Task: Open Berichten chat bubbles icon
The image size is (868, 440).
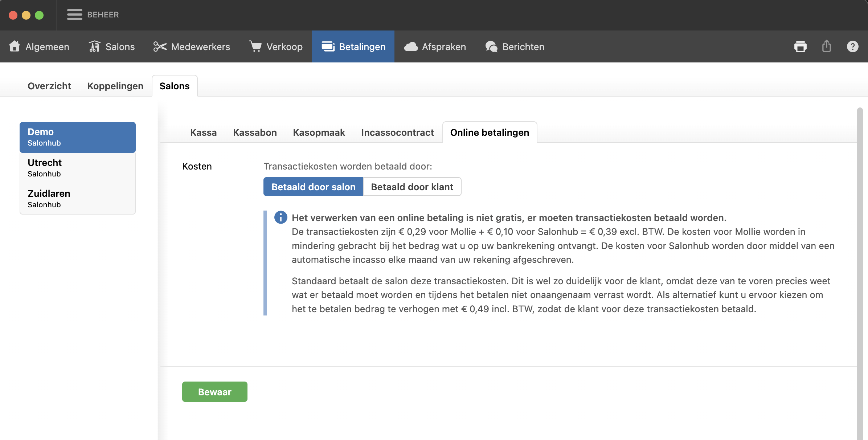Action: [491, 46]
